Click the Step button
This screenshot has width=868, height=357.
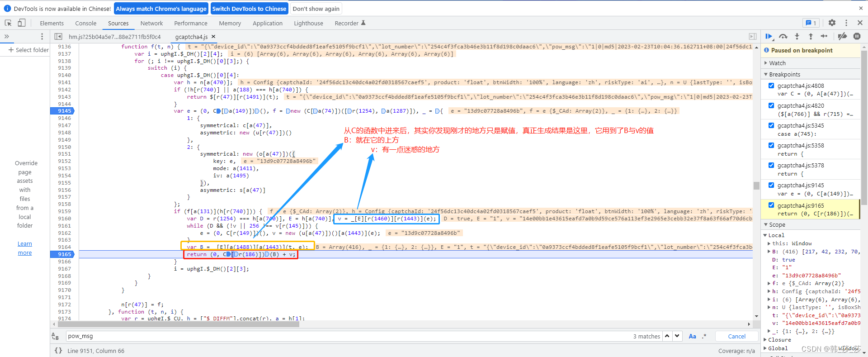click(x=824, y=36)
